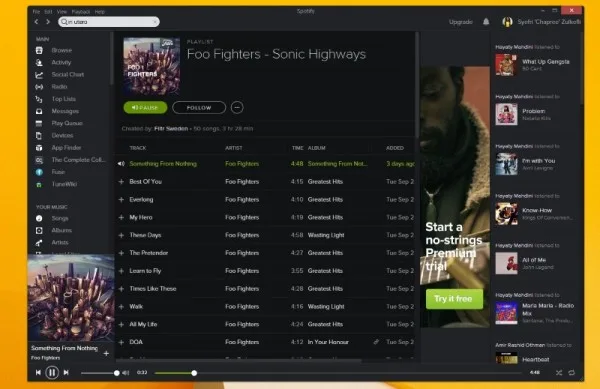This screenshot has width=600, height=389.
Task: Open The Complete Coll... app
Action: [78, 160]
